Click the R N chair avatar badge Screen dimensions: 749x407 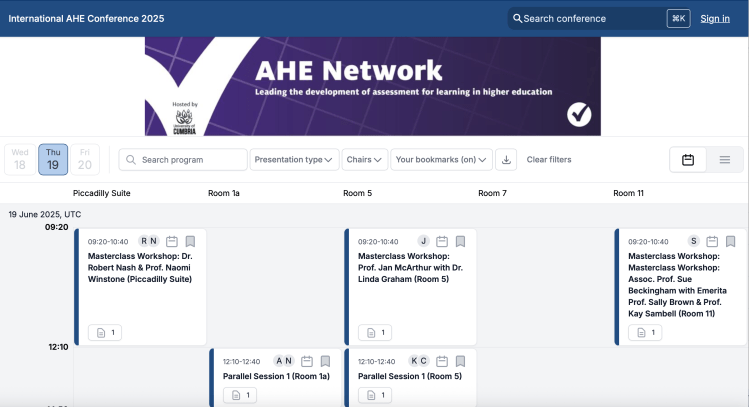coord(149,241)
